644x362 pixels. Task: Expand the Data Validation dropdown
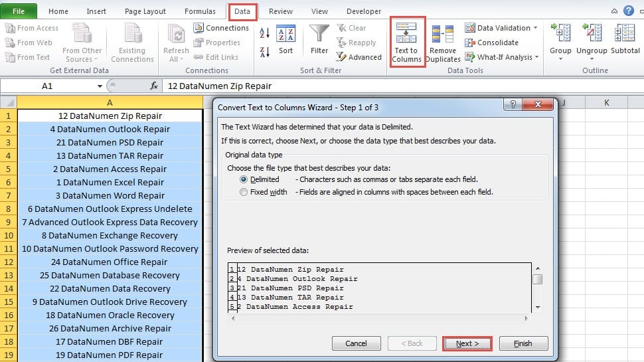tap(536, 28)
